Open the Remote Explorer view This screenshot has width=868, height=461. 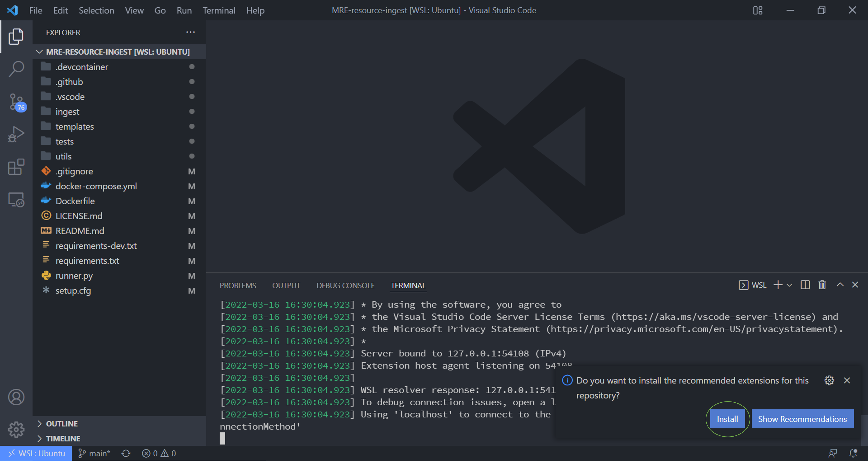click(x=16, y=200)
